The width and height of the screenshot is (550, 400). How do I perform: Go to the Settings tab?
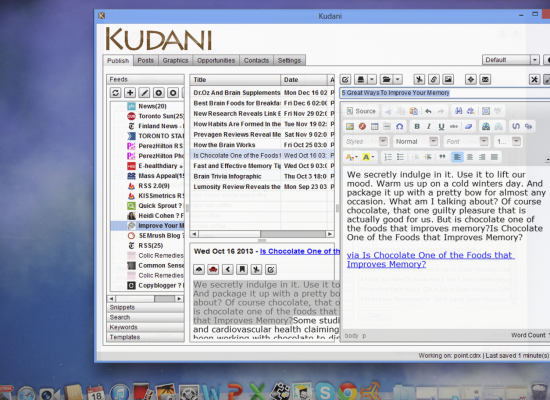(289, 60)
